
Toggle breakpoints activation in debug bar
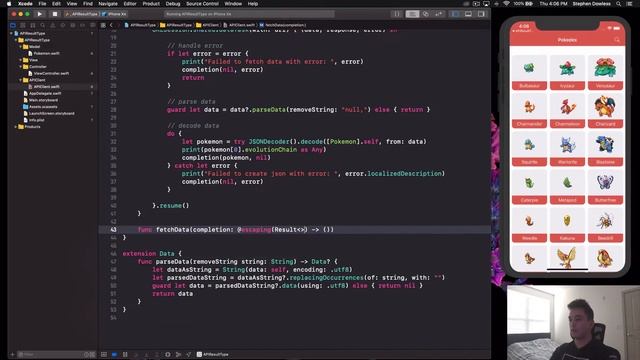pos(114,354)
